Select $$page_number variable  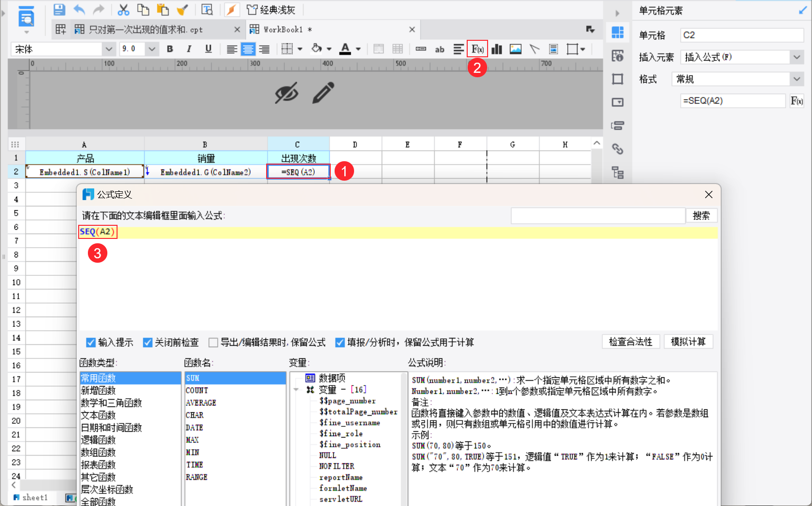point(347,401)
